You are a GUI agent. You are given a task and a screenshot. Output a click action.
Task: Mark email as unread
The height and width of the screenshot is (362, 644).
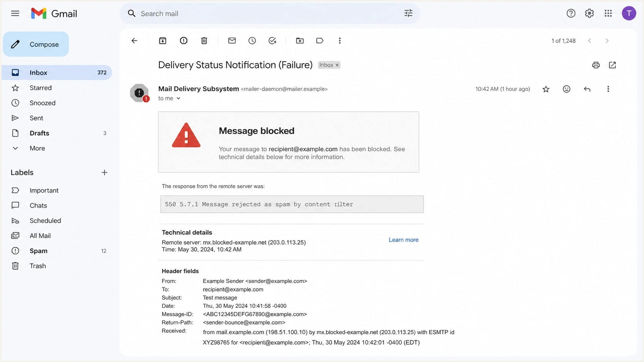(x=232, y=40)
